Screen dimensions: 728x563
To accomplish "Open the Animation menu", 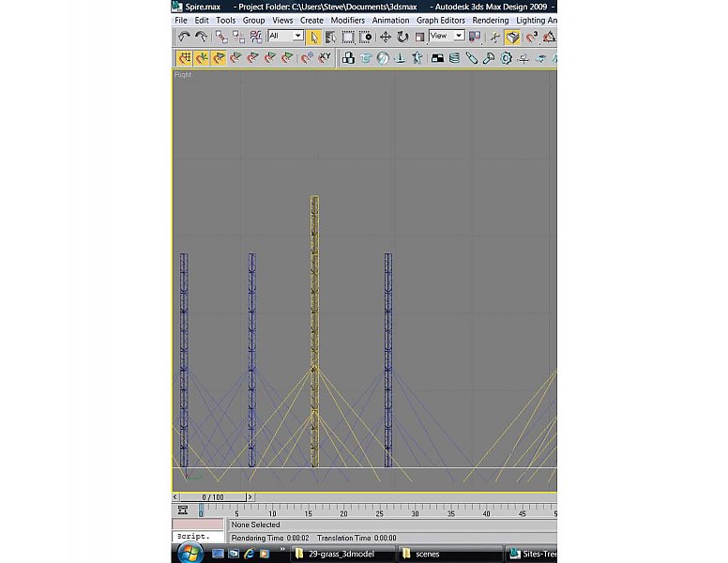I will [x=390, y=21].
